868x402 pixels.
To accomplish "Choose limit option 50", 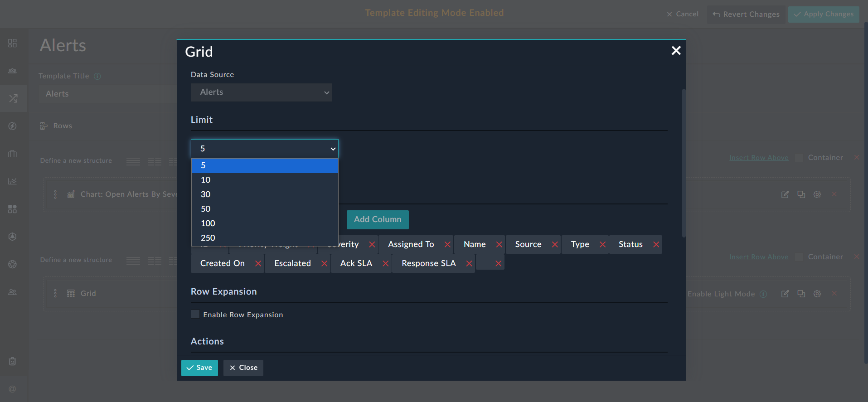I will [265, 209].
